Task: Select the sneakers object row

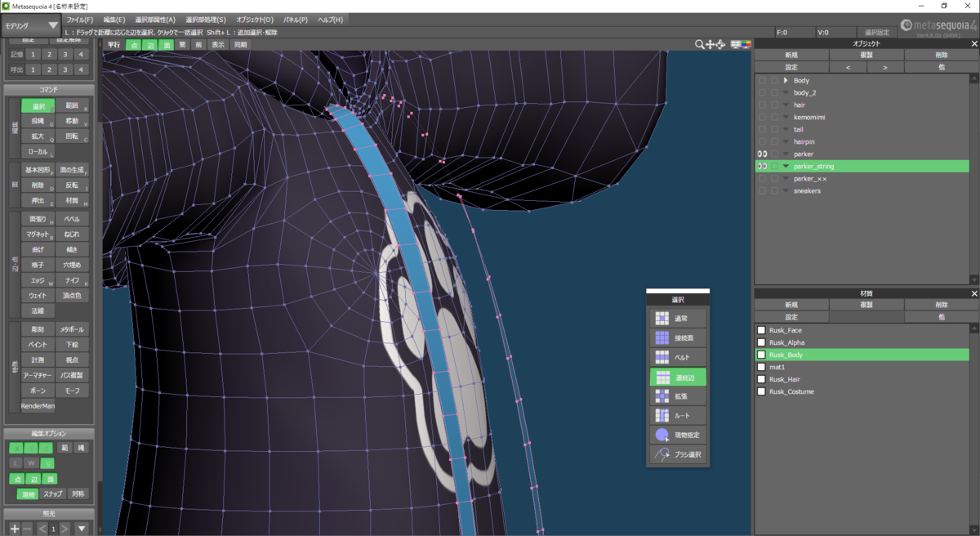Action: (862, 190)
